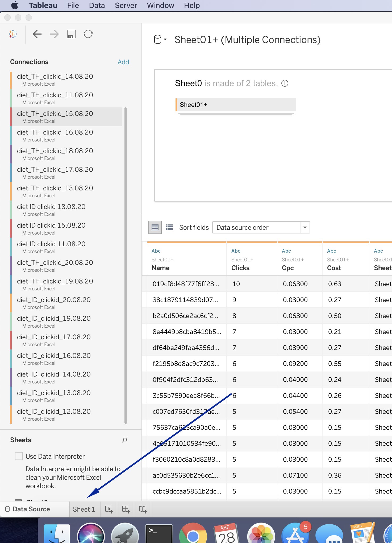Switch to the data grid preview view

[x=155, y=227]
